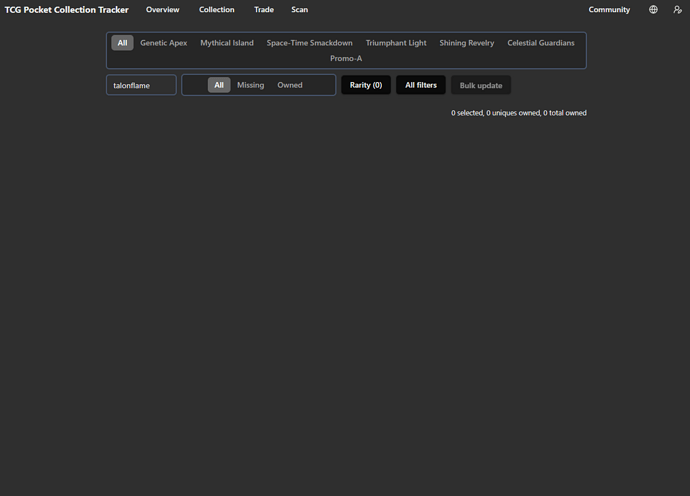
Task: Navigate to the Trade page
Action: pos(264,10)
